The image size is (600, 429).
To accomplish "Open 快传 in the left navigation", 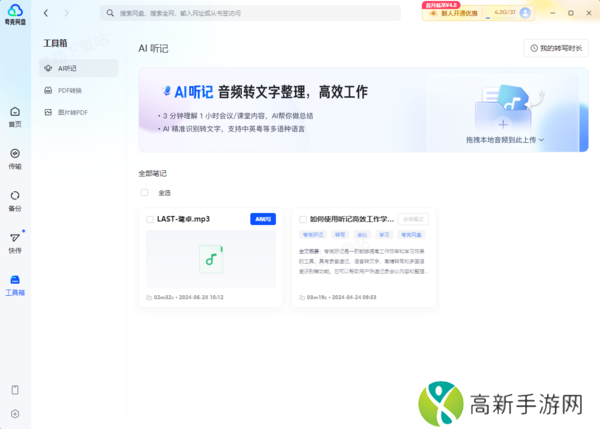I will click(x=15, y=243).
